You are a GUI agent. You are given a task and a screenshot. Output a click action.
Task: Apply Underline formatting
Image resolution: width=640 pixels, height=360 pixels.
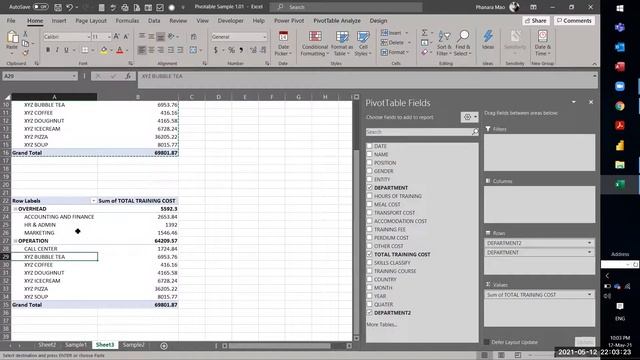click(66, 50)
